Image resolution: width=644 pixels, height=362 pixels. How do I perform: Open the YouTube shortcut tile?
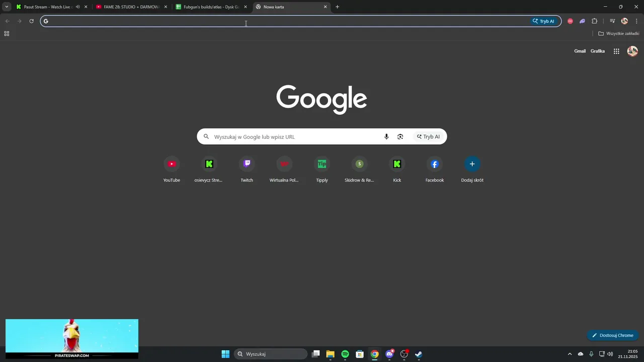172,170
